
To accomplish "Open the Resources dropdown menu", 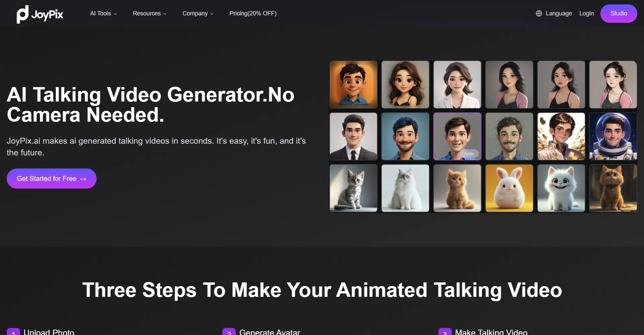I will 149,13.
